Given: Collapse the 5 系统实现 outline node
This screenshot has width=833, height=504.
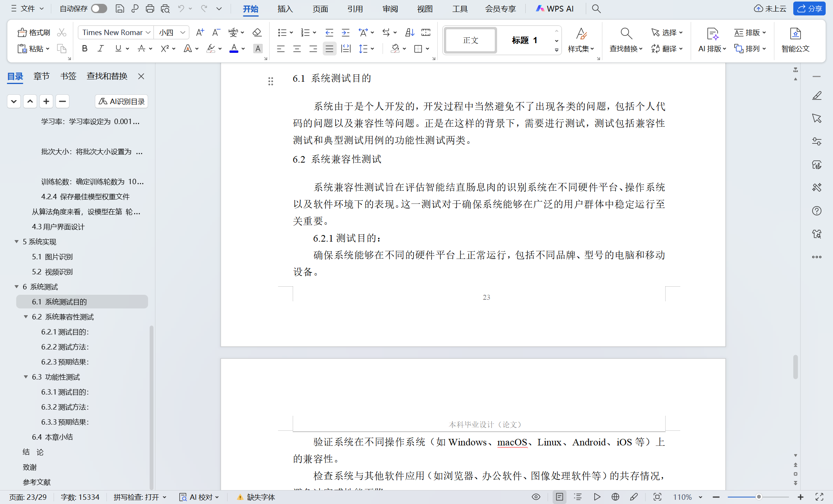Looking at the screenshot, I should tap(17, 242).
